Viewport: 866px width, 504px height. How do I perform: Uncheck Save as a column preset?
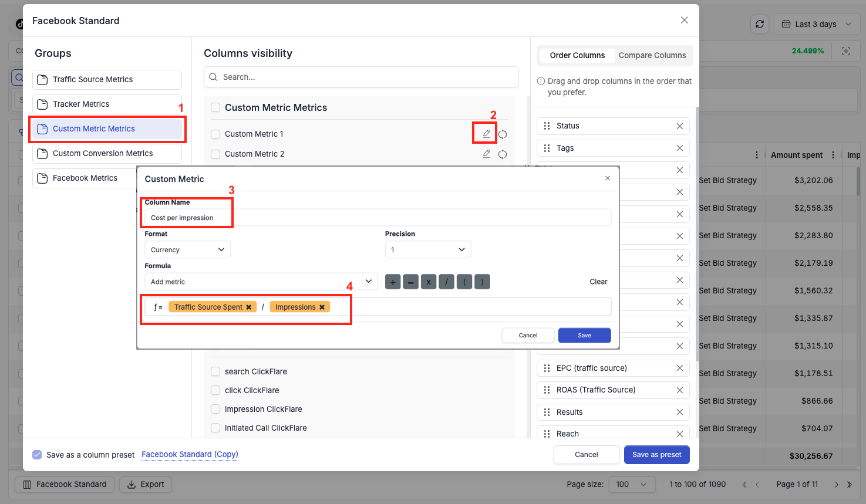[x=37, y=455]
